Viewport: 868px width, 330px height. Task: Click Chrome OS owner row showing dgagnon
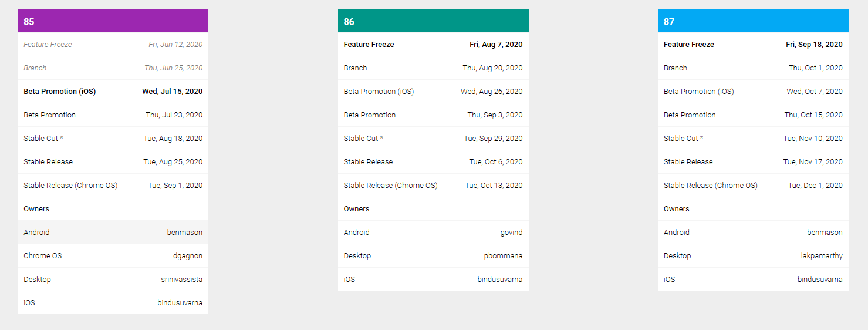point(113,256)
